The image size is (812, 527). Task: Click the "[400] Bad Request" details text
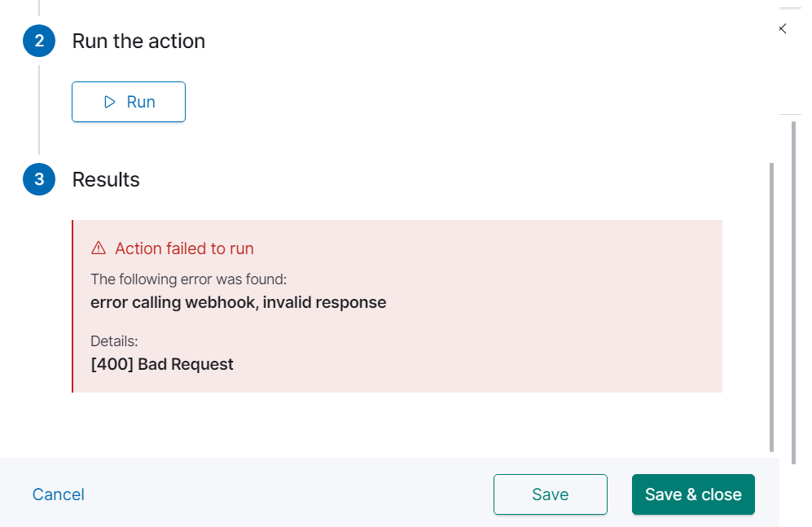[x=162, y=364]
